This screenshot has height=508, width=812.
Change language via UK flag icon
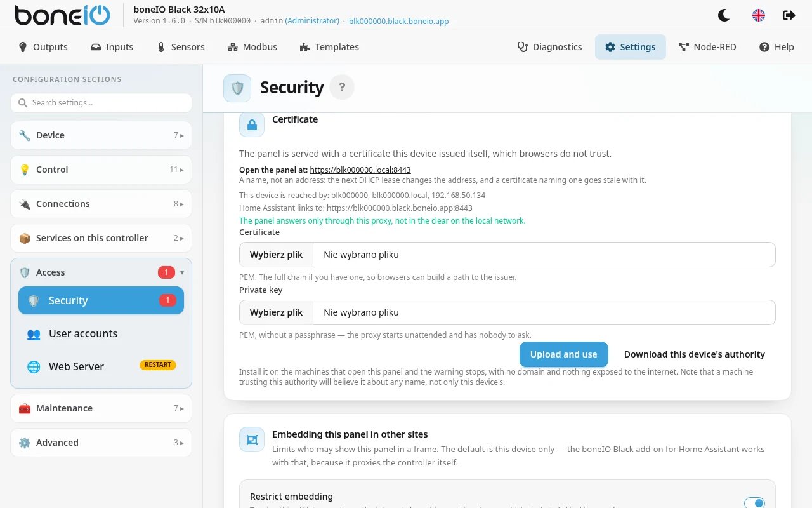[759, 15]
